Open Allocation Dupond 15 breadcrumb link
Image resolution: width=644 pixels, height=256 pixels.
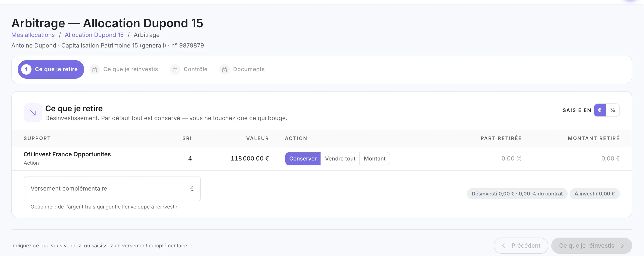point(94,35)
